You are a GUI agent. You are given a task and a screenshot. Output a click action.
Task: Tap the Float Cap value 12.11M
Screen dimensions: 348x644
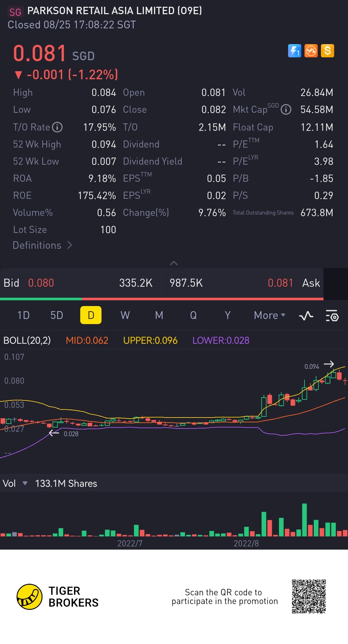[317, 127]
